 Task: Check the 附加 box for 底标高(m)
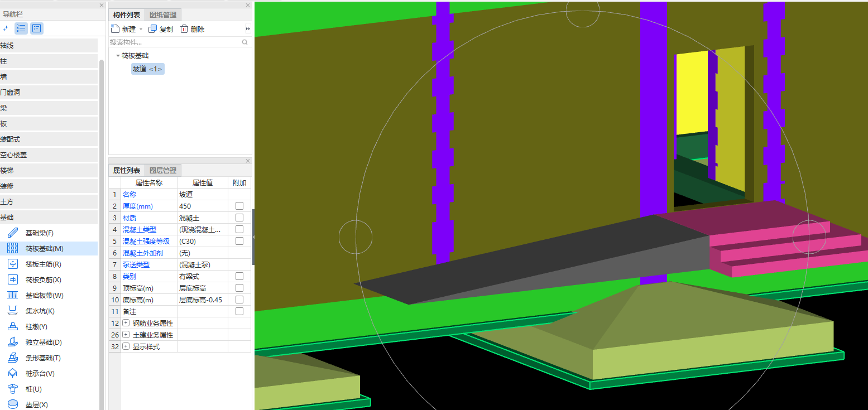tap(239, 300)
